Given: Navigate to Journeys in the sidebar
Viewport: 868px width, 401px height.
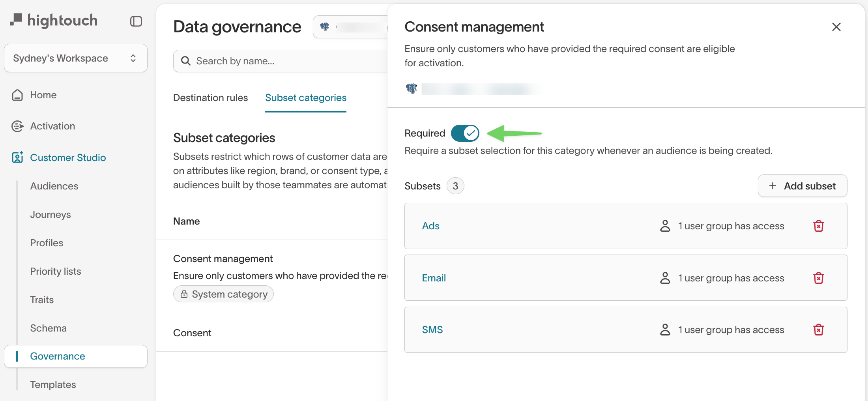Looking at the screenshot, I should 51,215.
